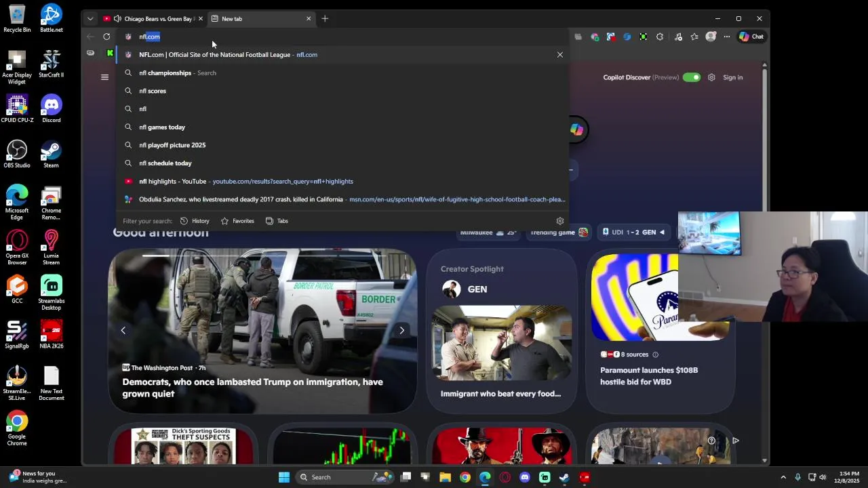Open new tab page settings gear
This screenshot has width=868, height=488.
click(x=711, y=77)
